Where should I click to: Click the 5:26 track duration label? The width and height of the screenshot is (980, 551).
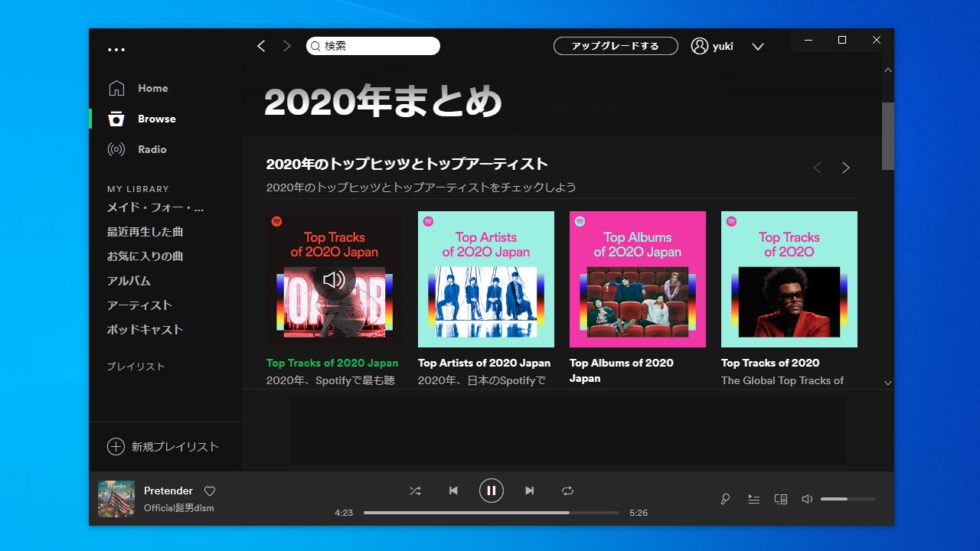click(639, 513)
